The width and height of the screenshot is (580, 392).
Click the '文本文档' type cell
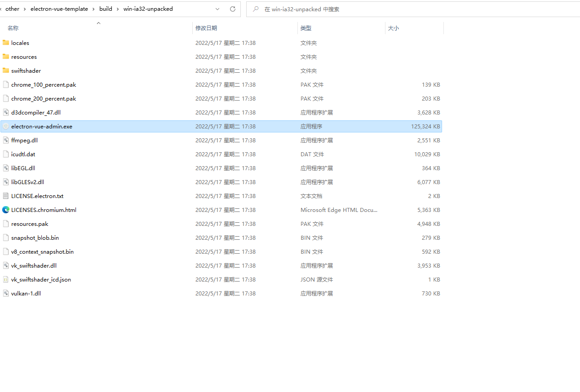point(311,196)
